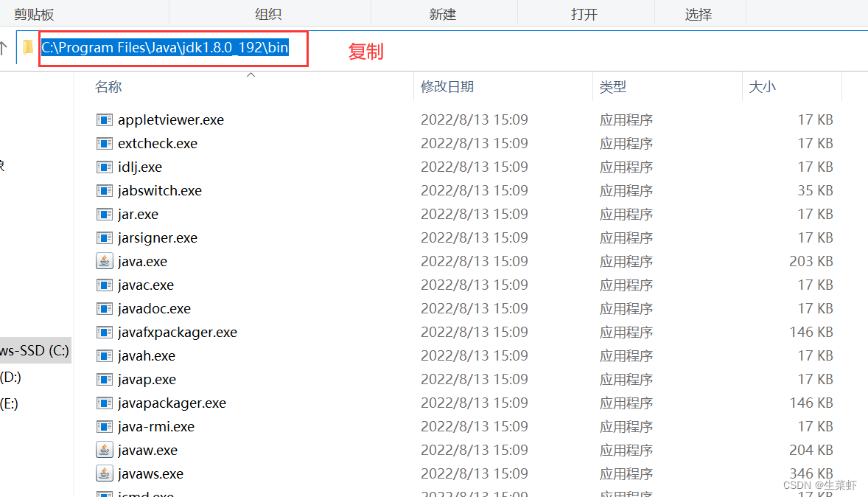Click the 打开 ribbon menu

586,12
